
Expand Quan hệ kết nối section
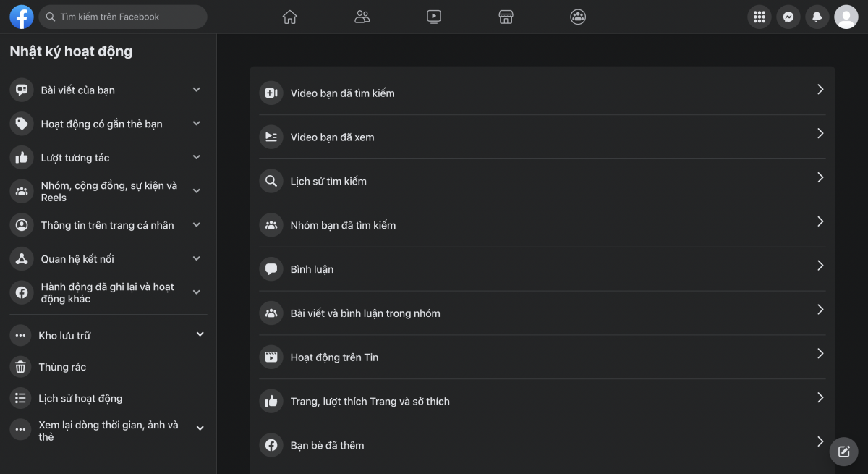pos(109,258)
